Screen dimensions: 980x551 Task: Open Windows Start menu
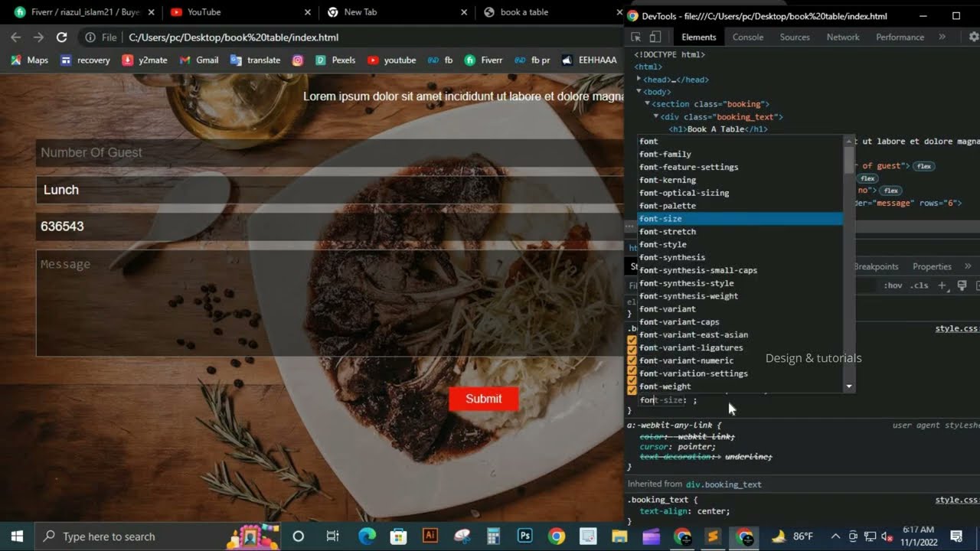point(17,536)
